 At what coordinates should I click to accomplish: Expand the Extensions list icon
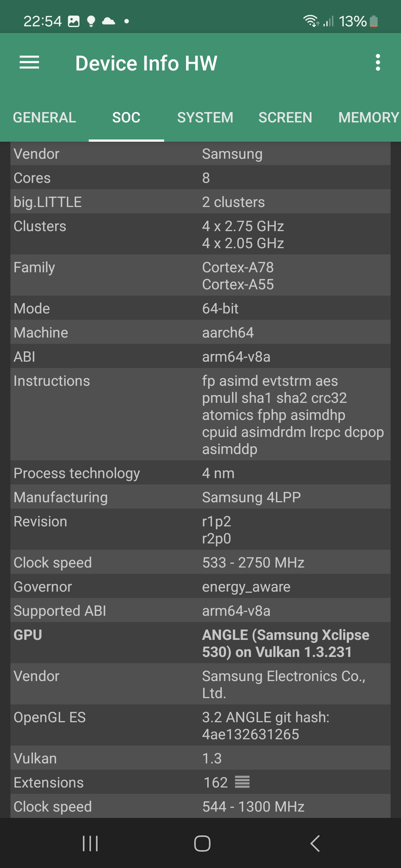[x=242, y=782]
